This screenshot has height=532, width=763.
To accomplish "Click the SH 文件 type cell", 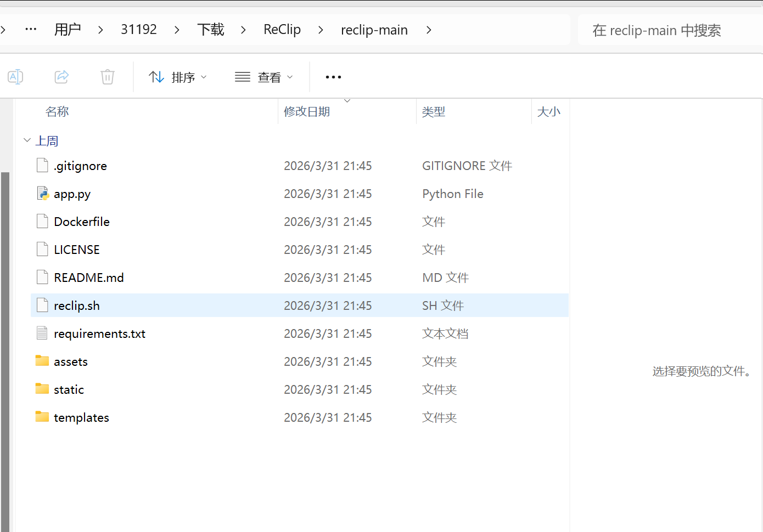I will (x=443, y=305).
